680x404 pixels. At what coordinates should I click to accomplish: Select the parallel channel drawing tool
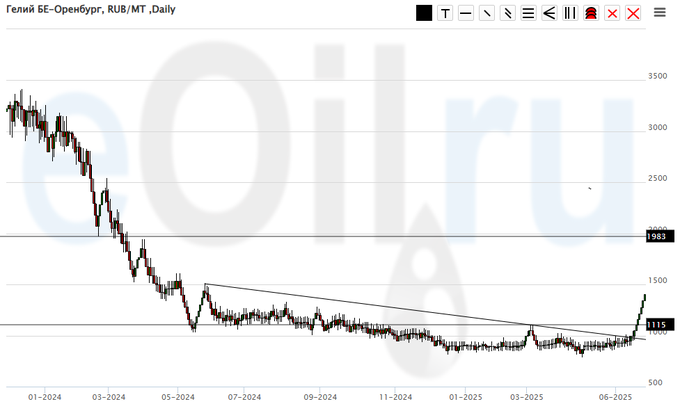(508, 13)
